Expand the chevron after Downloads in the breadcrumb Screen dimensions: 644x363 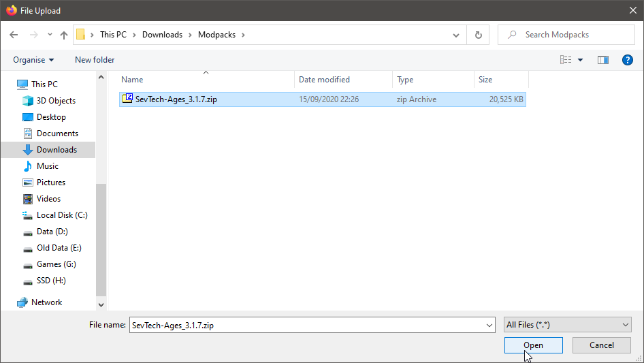tap(190, 35)
